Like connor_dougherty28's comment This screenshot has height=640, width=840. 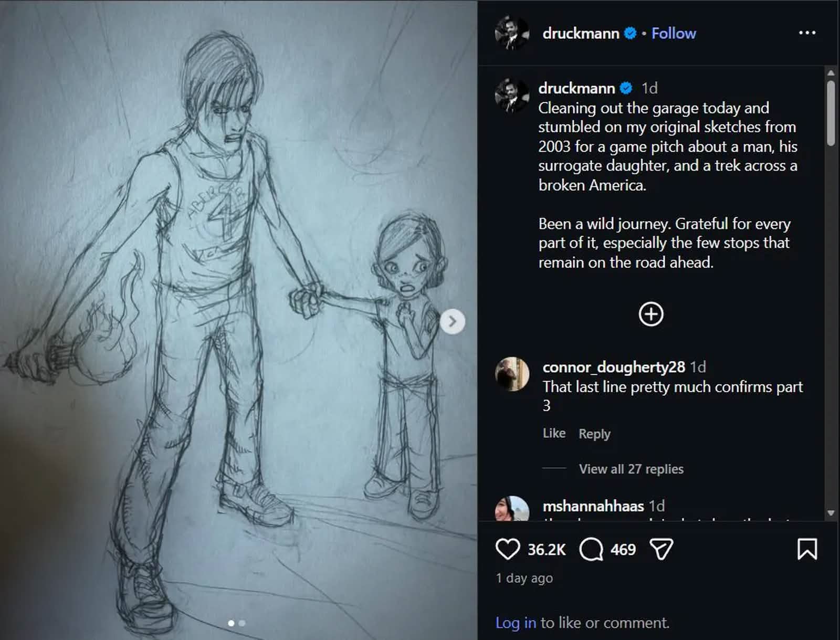(554, 433)
